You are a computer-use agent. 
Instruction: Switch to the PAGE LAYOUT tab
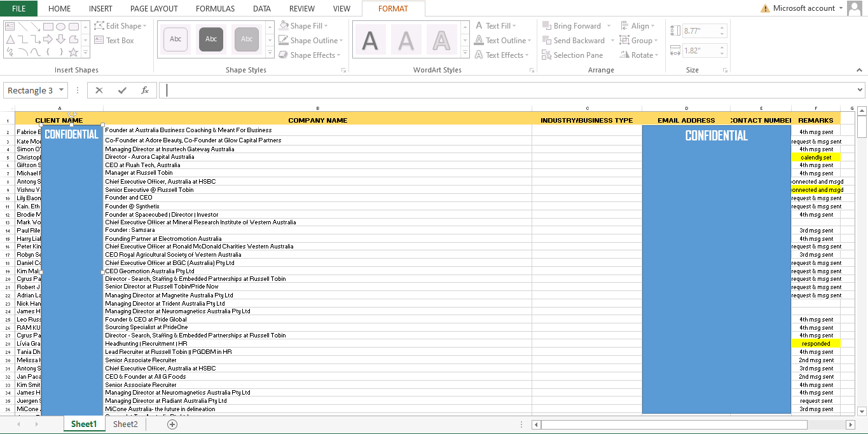click(x=154, y=8)
